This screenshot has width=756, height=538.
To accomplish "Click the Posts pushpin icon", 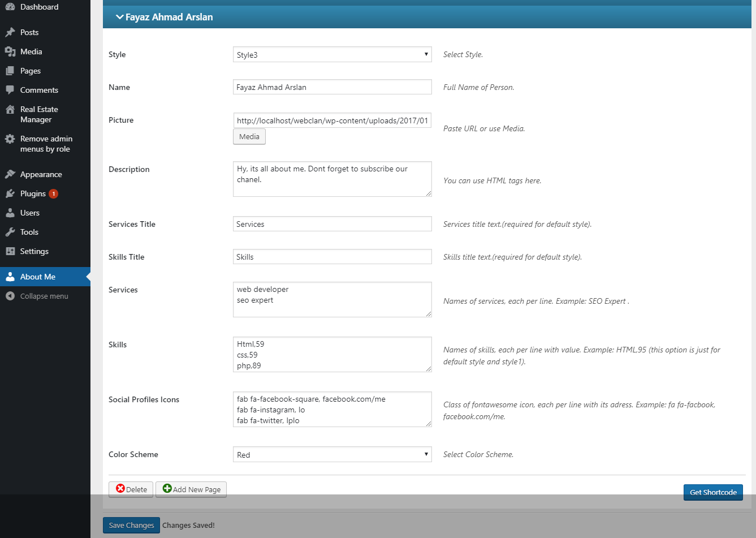I will tap(10, 32).
